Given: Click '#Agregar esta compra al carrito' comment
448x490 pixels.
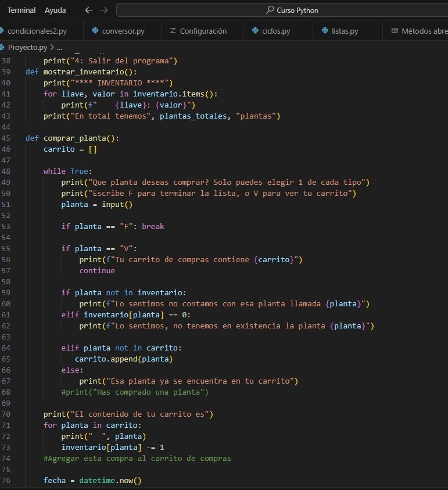Looking at the screenshot, I should [137, 459].
